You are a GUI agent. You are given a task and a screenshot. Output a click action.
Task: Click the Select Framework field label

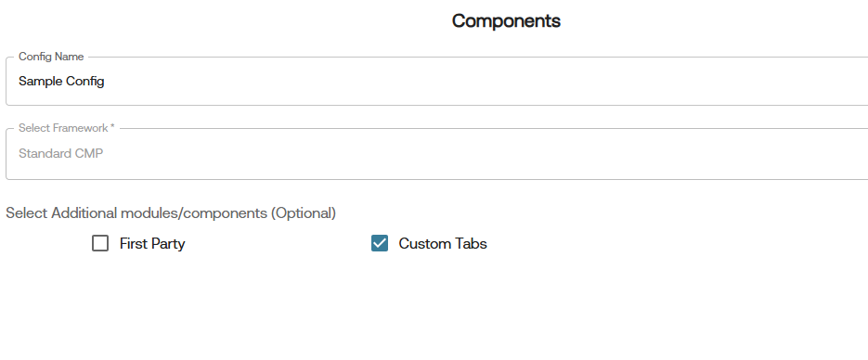point(67,128)
